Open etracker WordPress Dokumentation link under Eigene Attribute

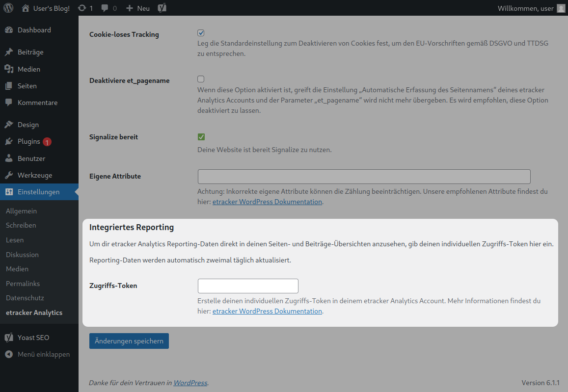point(268,202)
